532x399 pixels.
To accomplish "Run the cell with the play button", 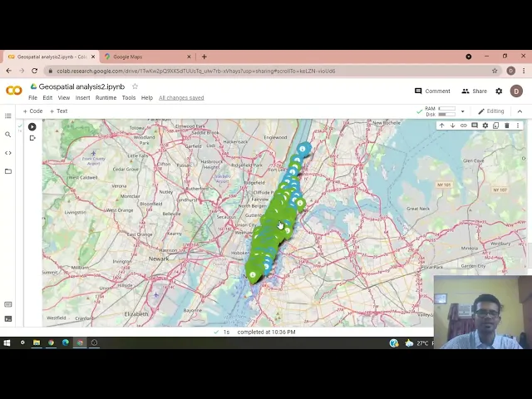I will coord(32,126).
